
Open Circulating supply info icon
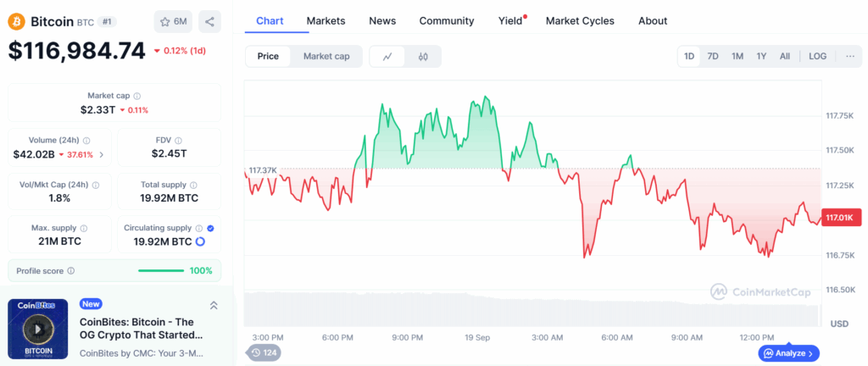200,228
